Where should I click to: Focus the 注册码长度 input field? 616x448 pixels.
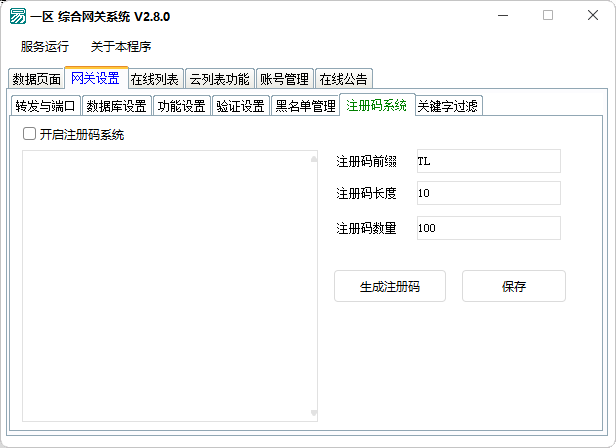tap(486, 193)
